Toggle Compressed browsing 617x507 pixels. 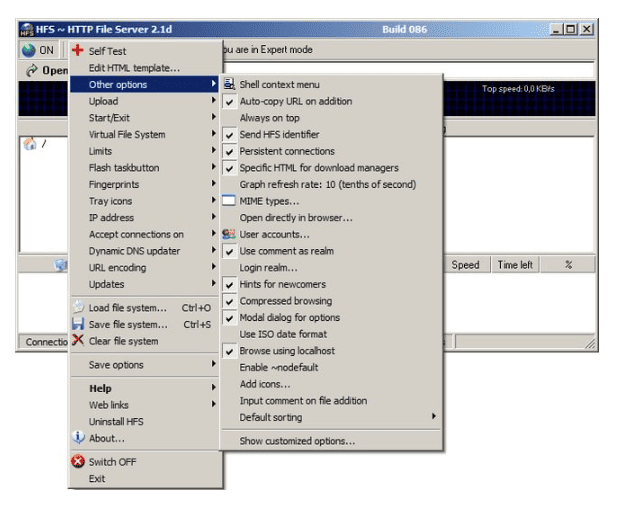pyautogui.click(x=331, y=301)
